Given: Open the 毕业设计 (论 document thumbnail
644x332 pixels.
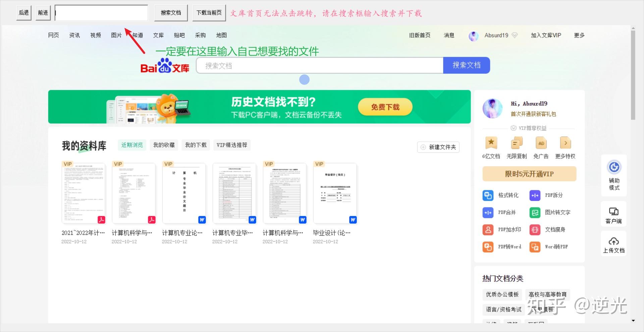Looking at the screenshot, I should [x=335, y=193].
